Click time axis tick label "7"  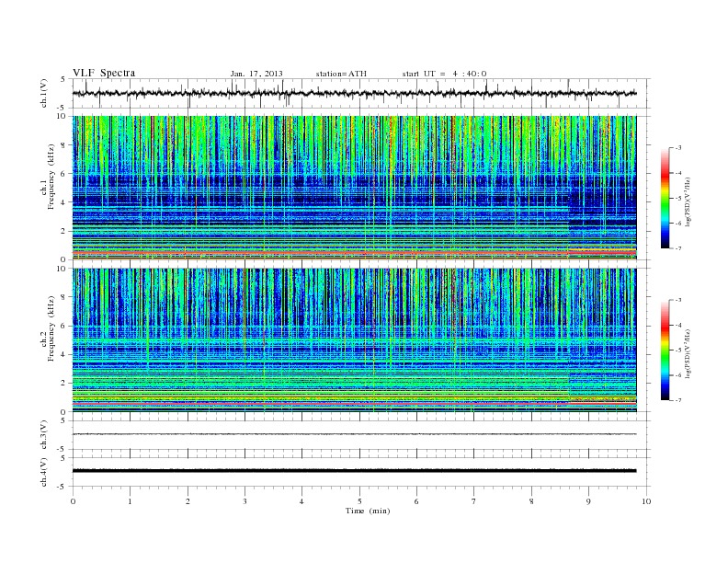pyautogui.click(x=474, y=501)
